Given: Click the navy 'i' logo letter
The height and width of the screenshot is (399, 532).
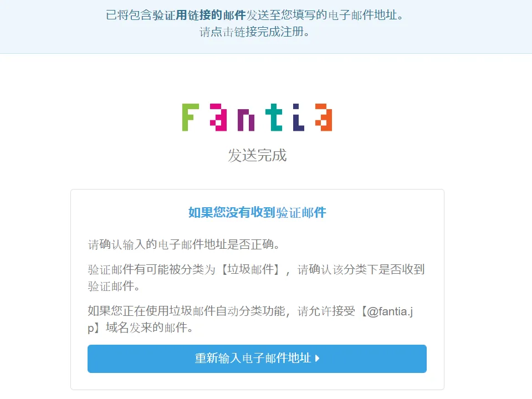Looking at the screenshot, I should coord(299,117).
